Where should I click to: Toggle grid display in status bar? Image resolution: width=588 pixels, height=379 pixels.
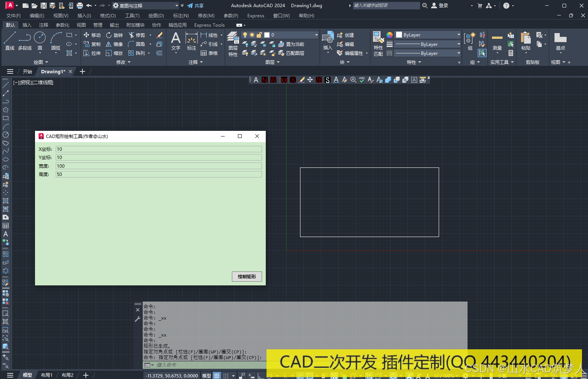217,375
